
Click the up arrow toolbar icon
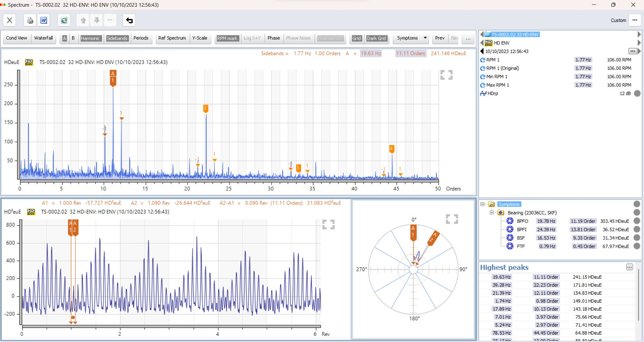pyautogui.click(x=83, y=20)
